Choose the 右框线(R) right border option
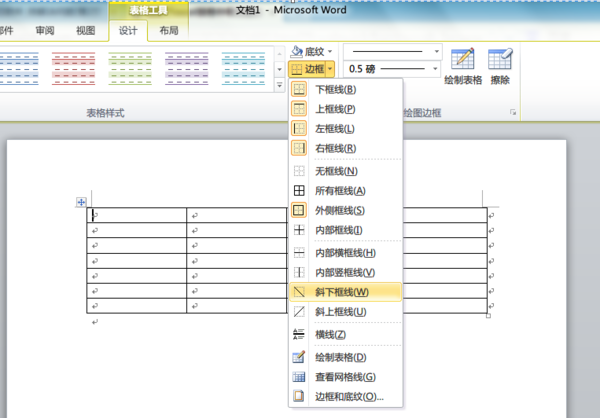The width and height of the screenshot is (600, 418). pos(346,148)
